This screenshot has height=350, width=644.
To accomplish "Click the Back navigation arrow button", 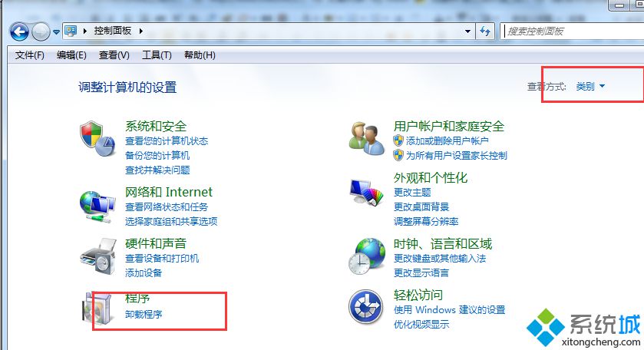I will 19,31.
